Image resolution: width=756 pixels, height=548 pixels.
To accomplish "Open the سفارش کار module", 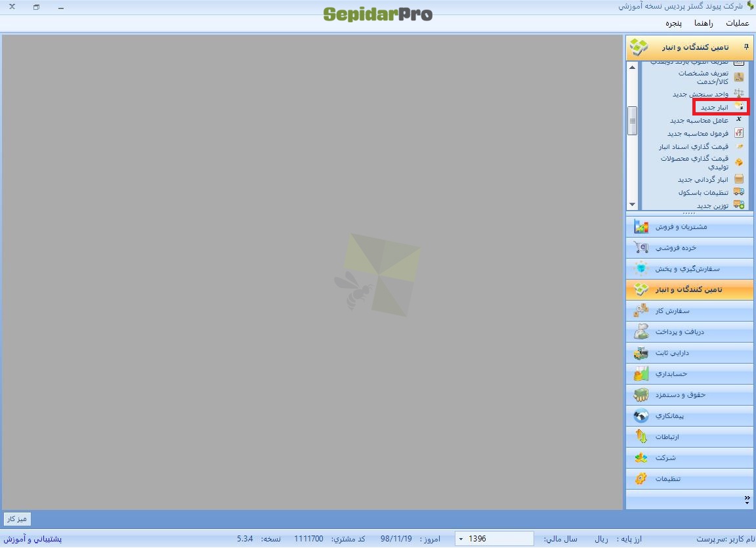I will point(690,311).
